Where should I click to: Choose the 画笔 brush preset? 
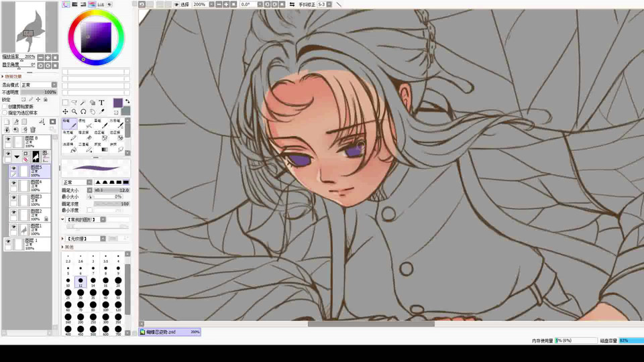[101, 123]
